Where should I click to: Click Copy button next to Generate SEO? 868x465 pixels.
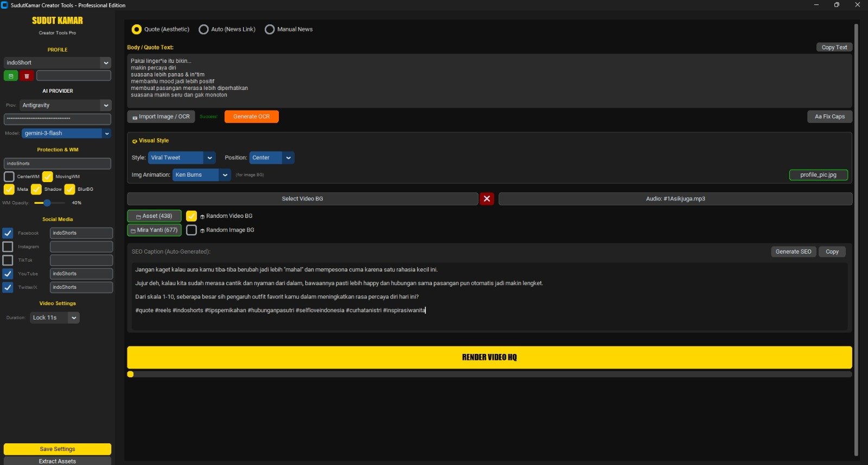(832, 251)
